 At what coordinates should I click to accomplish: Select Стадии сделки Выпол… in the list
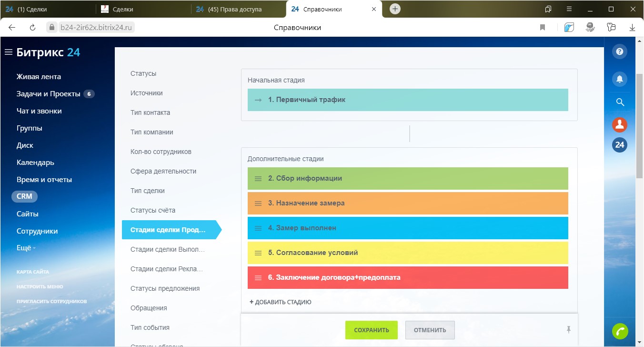[x=168, y=250]
